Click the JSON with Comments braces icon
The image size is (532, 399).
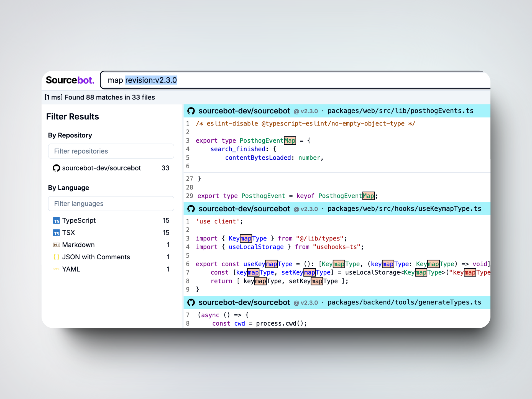point(56,257)
